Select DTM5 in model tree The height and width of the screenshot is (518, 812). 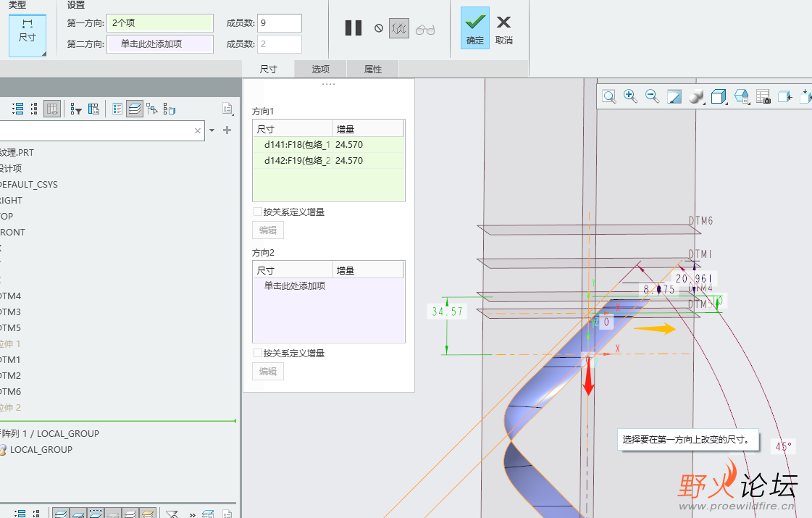point(10,328)
